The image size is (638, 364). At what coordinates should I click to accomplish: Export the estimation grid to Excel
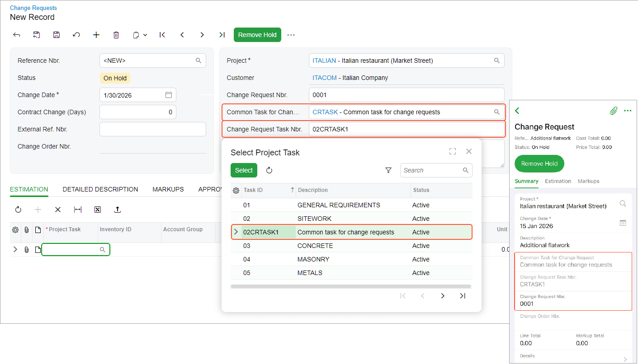(x=98, y=210)
